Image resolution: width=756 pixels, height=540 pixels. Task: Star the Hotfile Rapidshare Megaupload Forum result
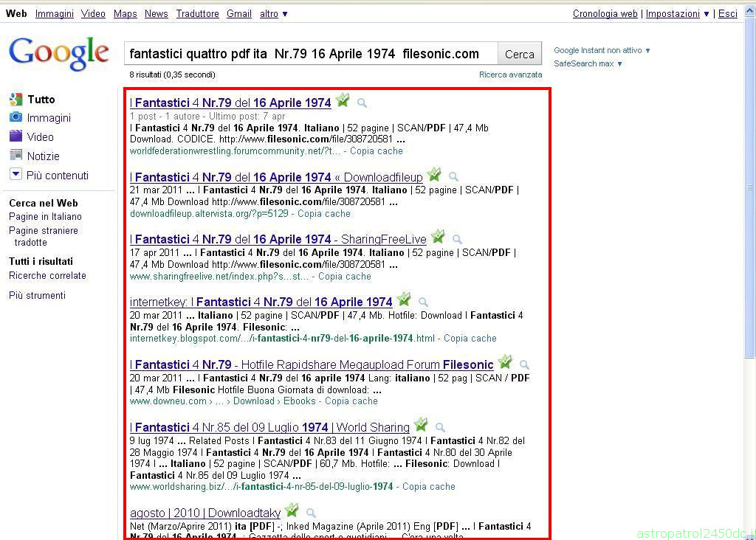point(505,361)
